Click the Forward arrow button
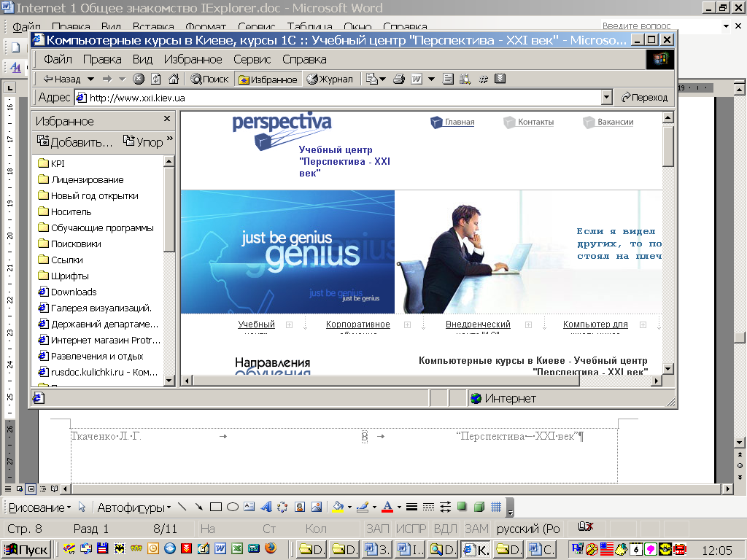 (108, 79)
